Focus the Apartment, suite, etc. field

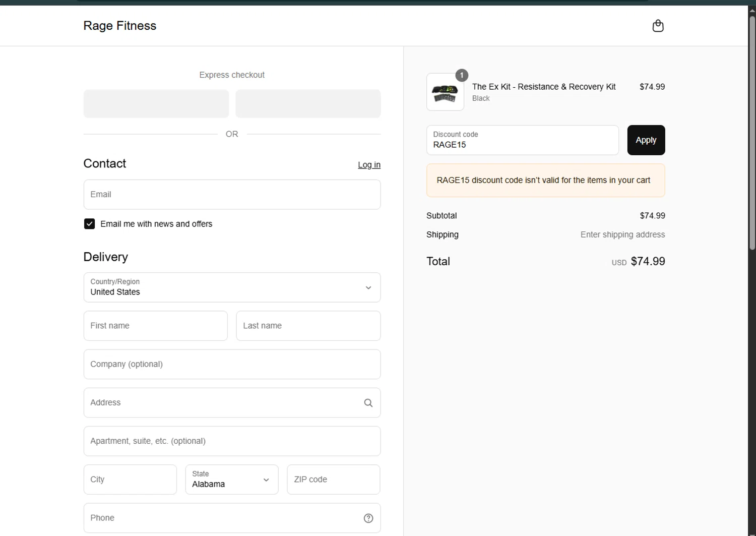tap(232, 441)
